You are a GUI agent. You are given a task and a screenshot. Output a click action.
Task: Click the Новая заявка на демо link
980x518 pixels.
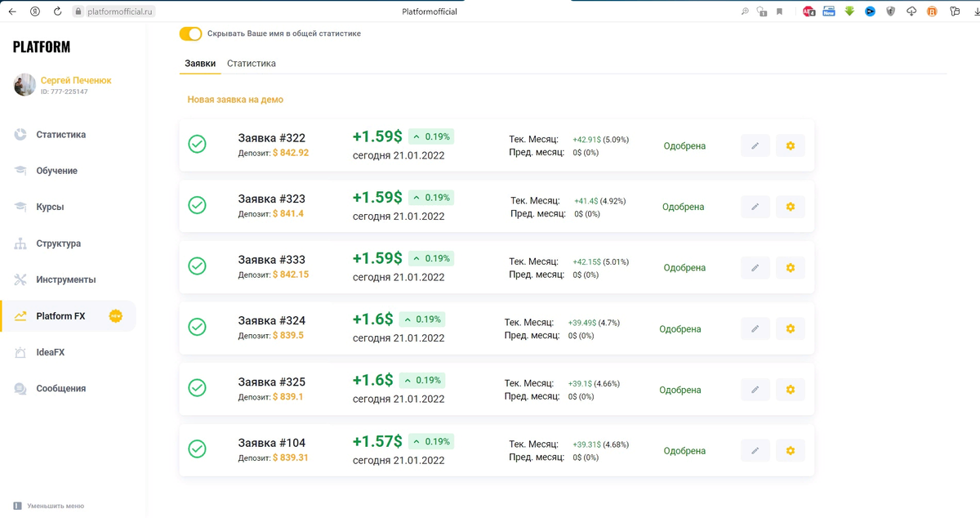pyautogui.click(x=235, y=100)
